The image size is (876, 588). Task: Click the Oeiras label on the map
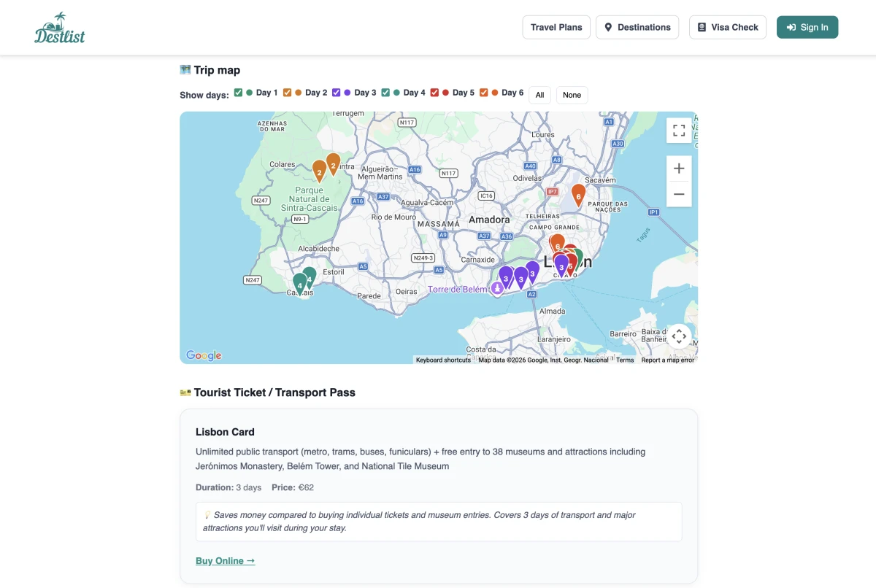(x=406, y=291)
